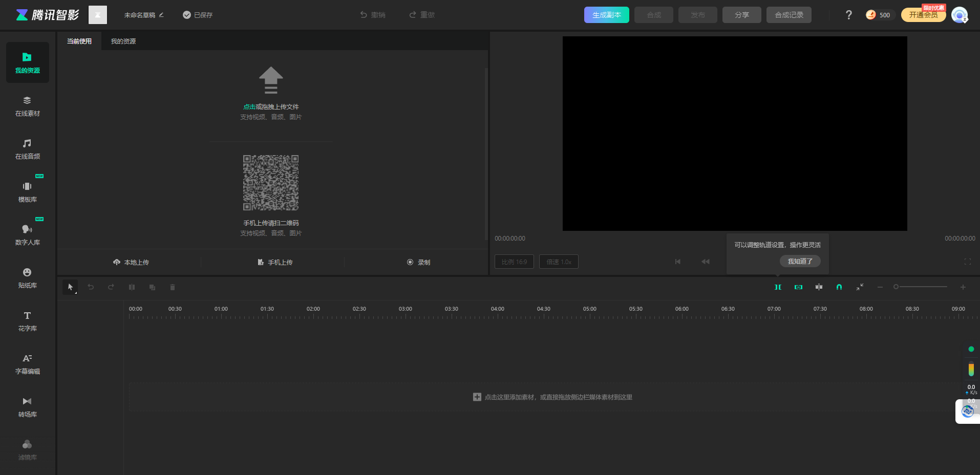Screen dimensions: 980x475
Task: Switch to the 我的资源 tab
Action: [123, 41]
